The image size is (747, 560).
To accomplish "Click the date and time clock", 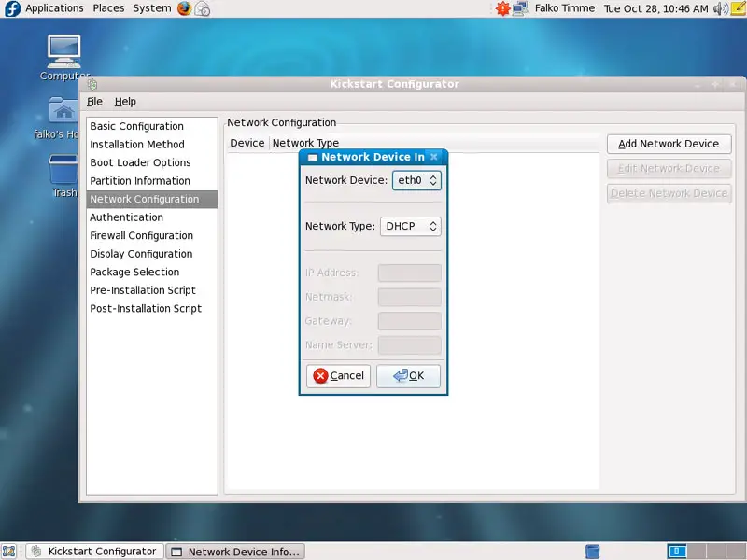I will (656, 8).
